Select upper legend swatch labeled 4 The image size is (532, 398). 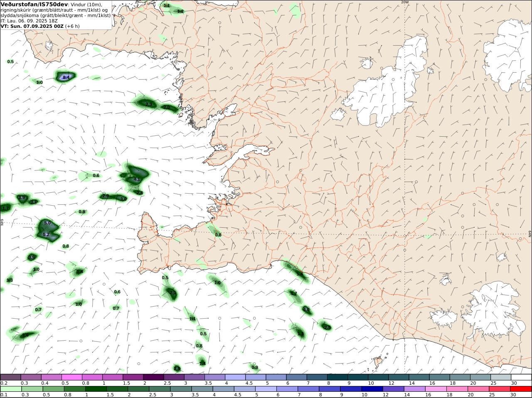click(235, 377)
